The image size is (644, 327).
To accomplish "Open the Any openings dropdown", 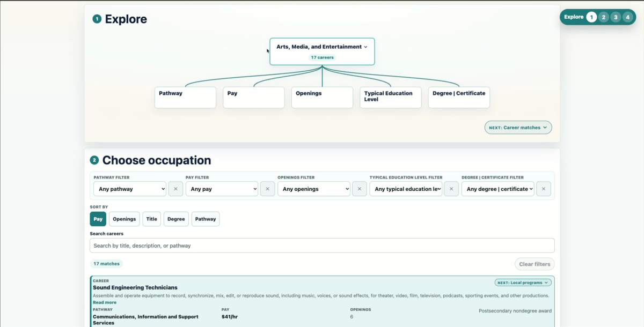I will pos(314,189).
